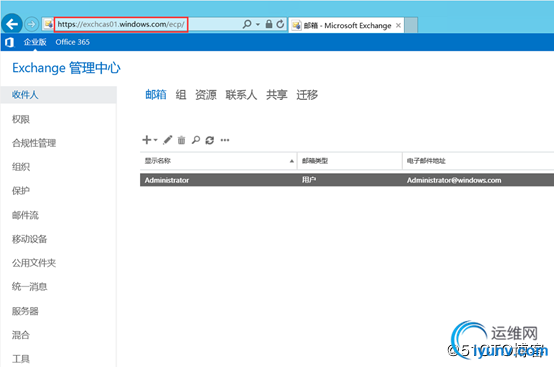
Task: Click the site favicon beside the URL
Action: [x=48, y=24]
